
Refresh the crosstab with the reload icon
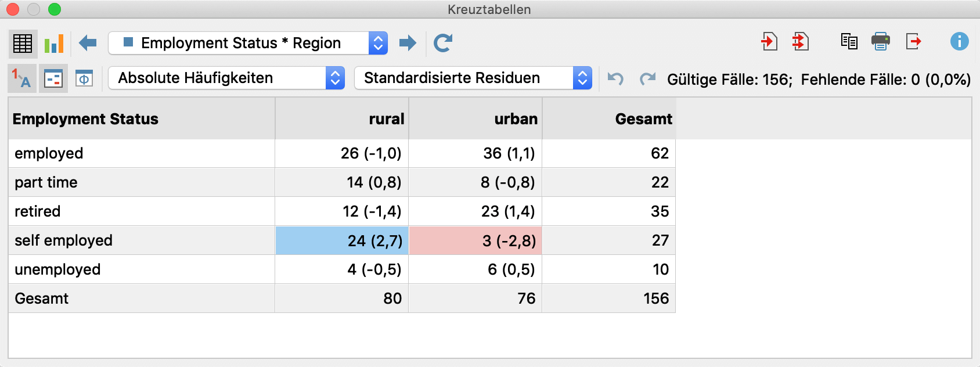coord(443,42)
